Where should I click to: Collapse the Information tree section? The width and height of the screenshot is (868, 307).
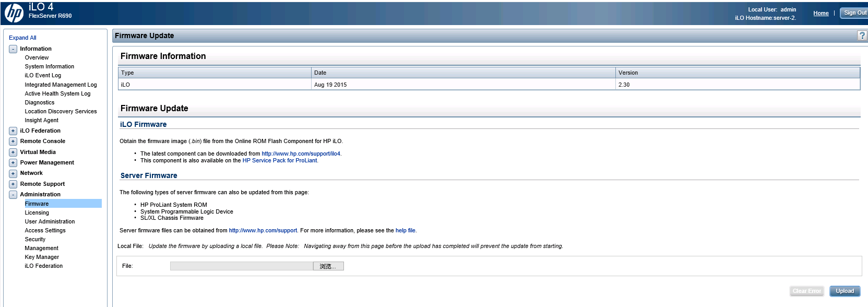click(13, 49)
